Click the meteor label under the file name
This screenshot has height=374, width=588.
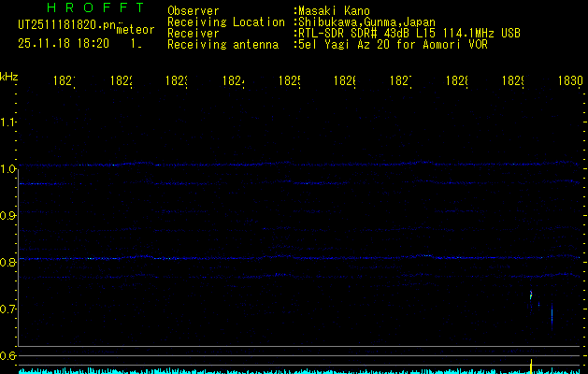click(136, 29)
